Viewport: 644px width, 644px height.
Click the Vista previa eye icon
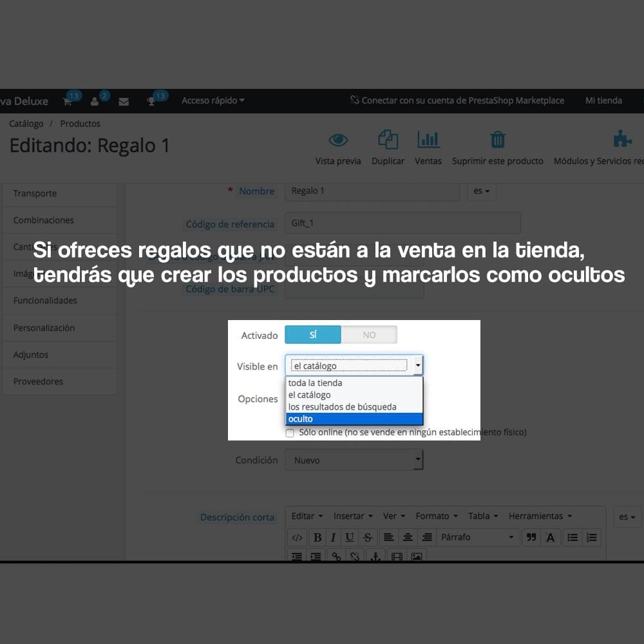338,140
